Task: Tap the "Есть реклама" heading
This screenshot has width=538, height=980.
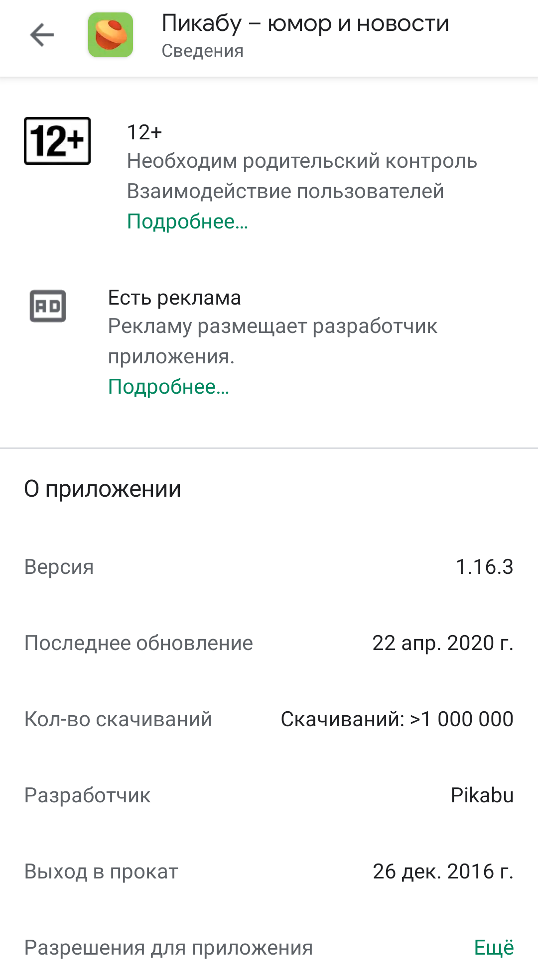Action: click(174, 298)
